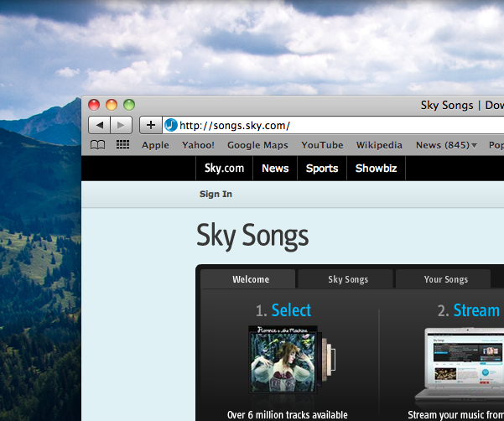The image size is (504, 421).
Task: Click the '2. Stream' heading
Action: point(469,310)
